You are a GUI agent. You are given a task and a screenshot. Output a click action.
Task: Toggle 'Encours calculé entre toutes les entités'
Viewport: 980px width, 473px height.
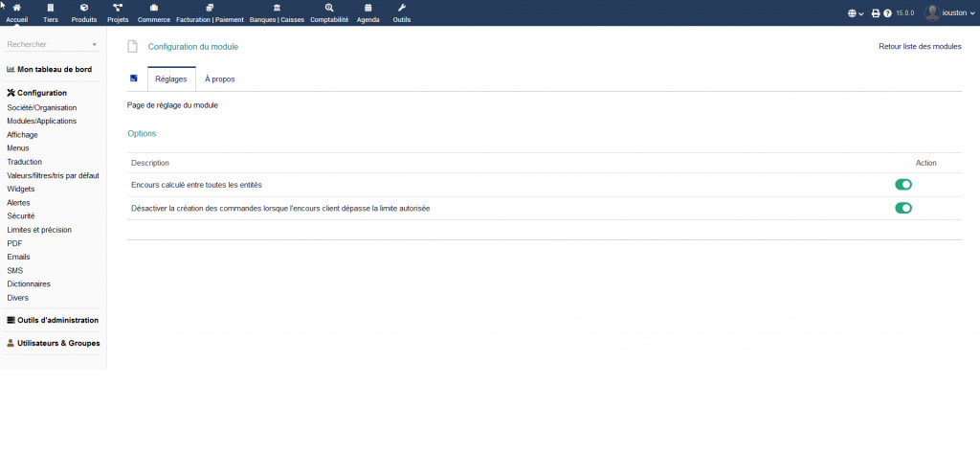[x=903, y=185]
